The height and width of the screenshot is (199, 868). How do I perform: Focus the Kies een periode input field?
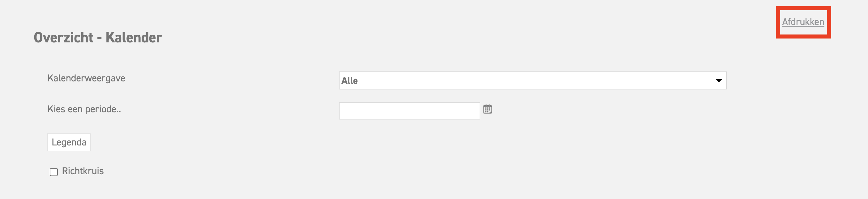coord(409,111)
